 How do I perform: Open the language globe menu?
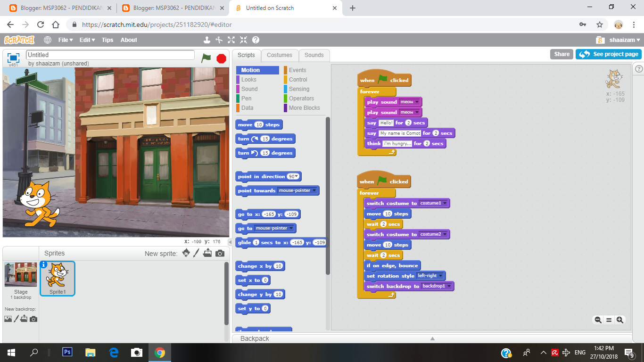click(48, 40)
